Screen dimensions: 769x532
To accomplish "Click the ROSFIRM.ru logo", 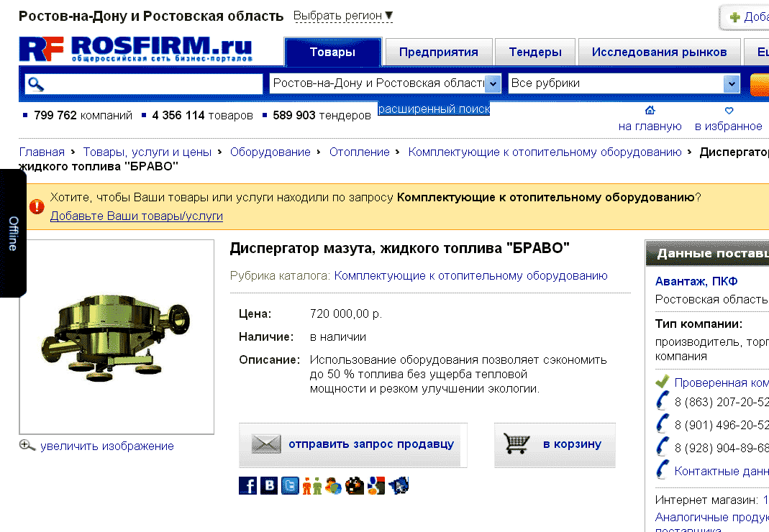I will (x=136, y=49).
